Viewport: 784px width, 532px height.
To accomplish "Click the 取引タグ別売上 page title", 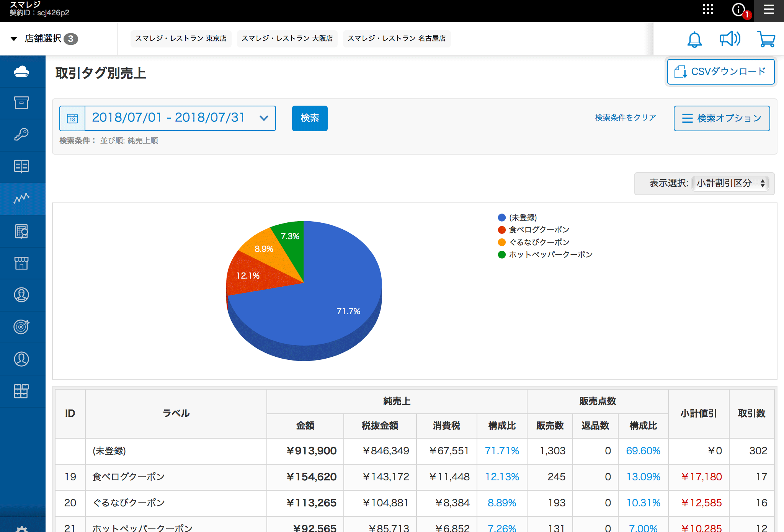I will (x=101, y=73).
